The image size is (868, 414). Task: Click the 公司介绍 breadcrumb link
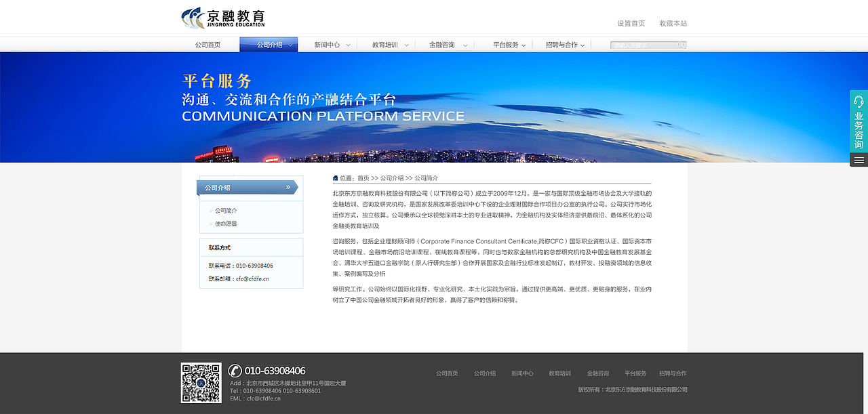(392, 178)
